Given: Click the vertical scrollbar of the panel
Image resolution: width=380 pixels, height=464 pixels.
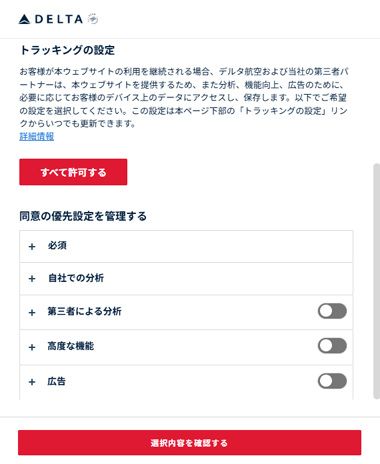Looking at the screenshot, I should point(376,281).
